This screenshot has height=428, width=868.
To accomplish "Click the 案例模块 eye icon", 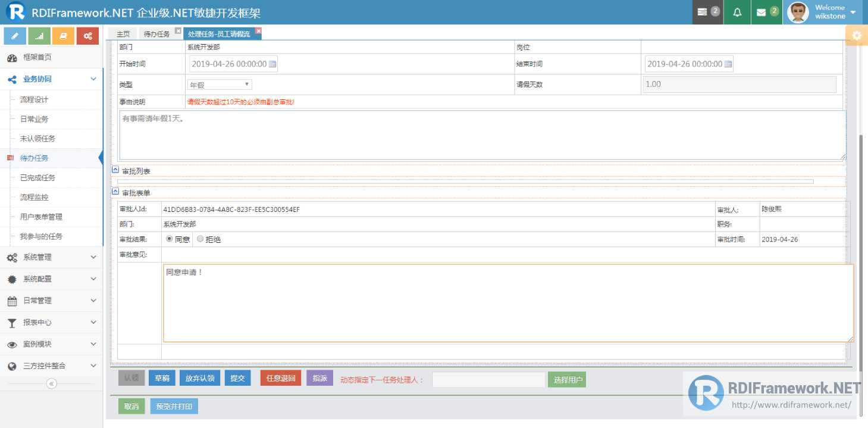I will point(12,345).
